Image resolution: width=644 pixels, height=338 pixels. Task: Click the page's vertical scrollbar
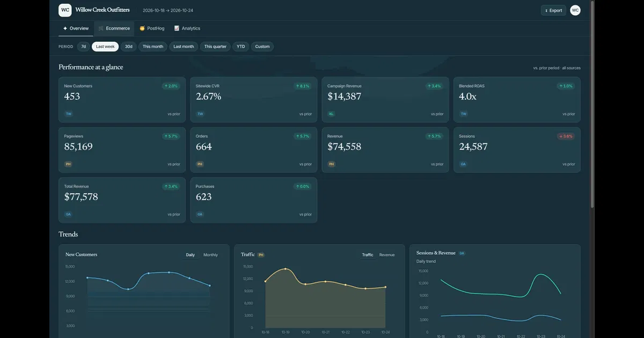click(x=592, y=105)
